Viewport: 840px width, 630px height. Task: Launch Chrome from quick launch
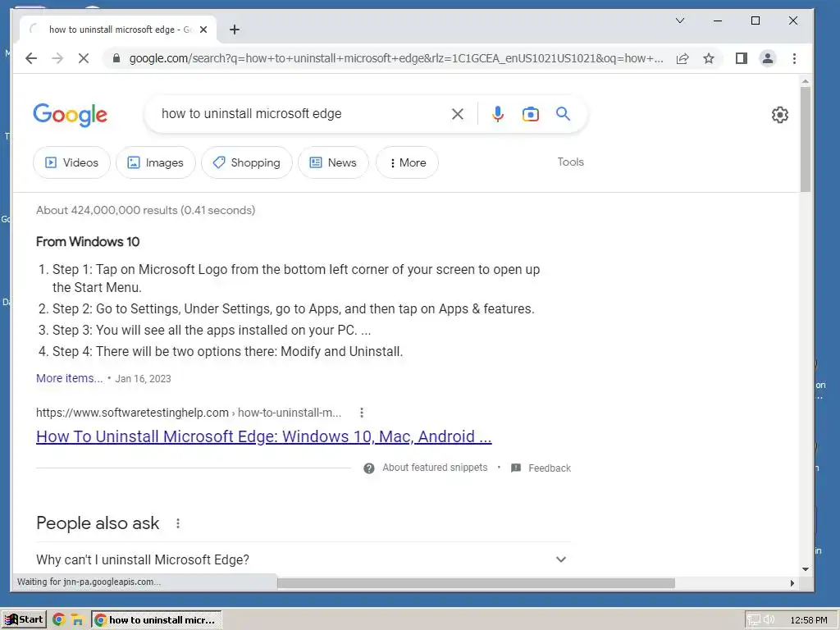coord(59,620)
